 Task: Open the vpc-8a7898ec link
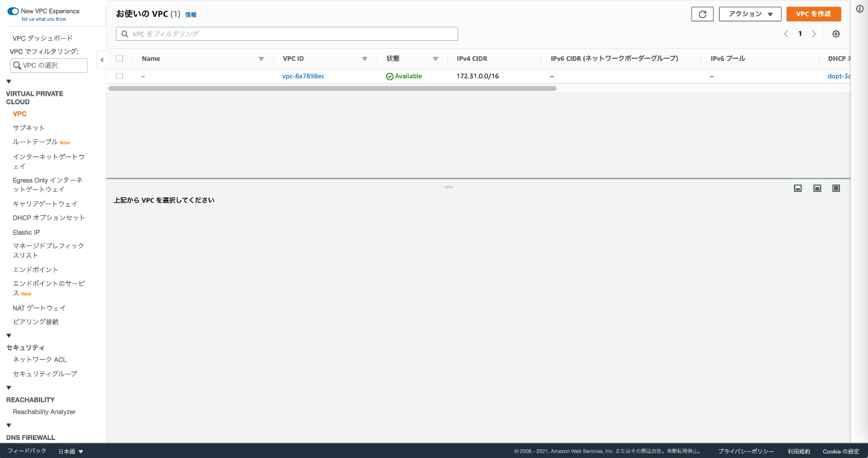[x=303, y=76]
